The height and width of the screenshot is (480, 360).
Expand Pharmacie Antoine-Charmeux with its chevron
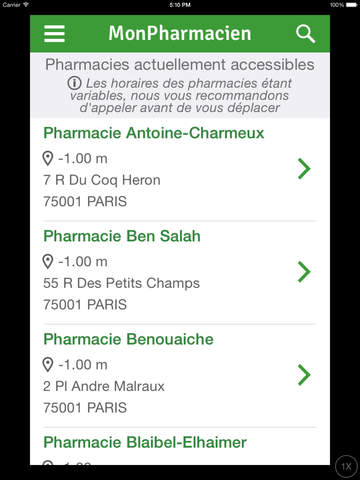point(304,169)
